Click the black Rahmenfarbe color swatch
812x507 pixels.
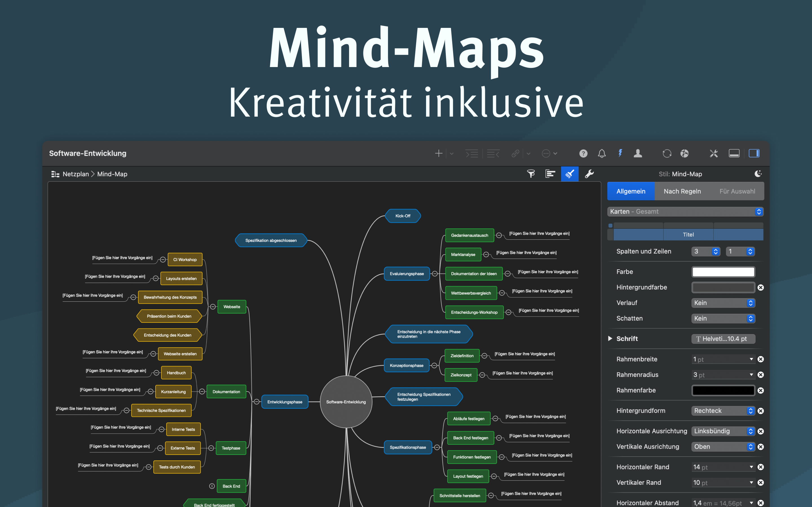(x=723, y=390)
